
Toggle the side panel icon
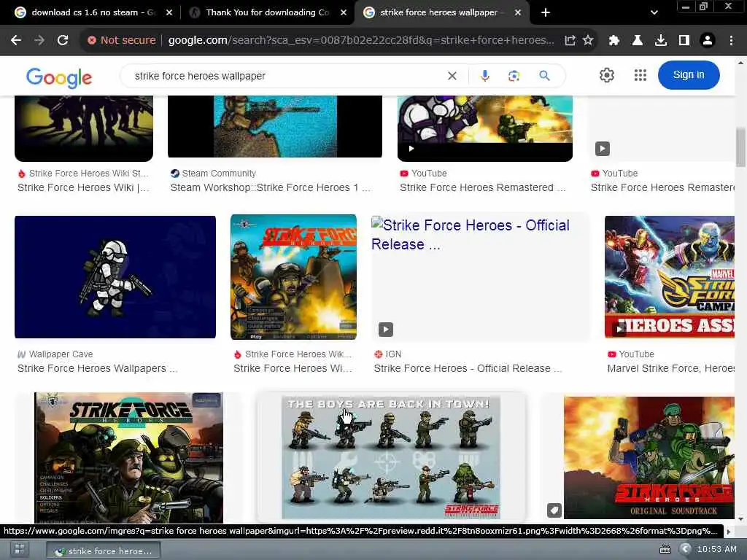click(x=684, y=41)
